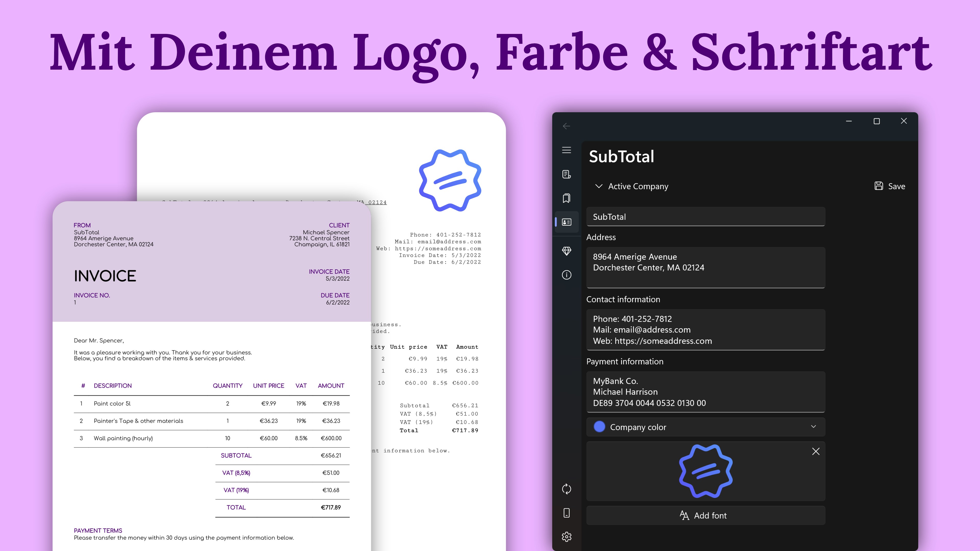Open the premium diamond icon in sidebar
This screenshot has height=551, width=980.
click(x=567, y=251)
